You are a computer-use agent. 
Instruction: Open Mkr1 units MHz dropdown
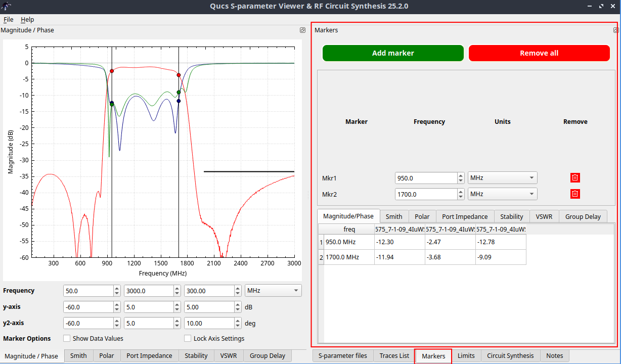[x=502, y=178]
